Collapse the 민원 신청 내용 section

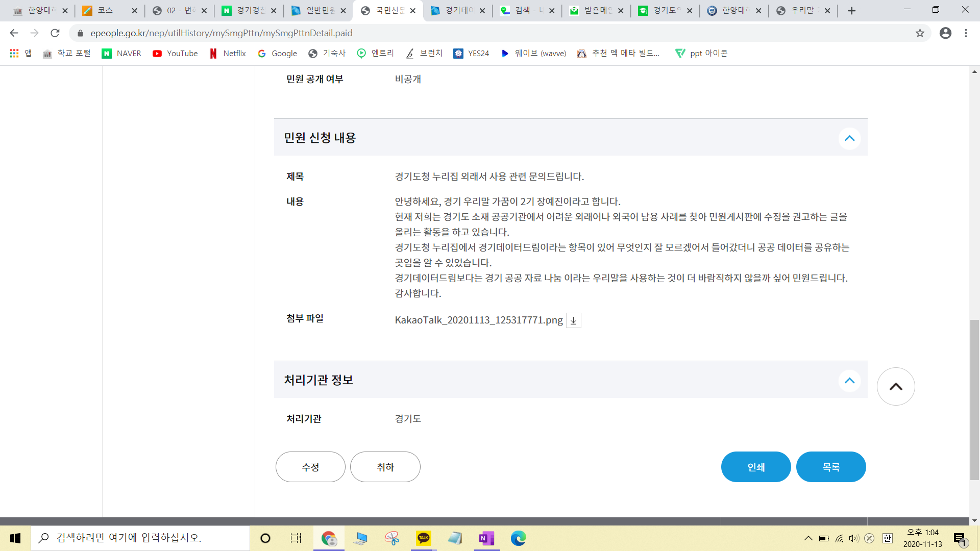click(849, 138)
